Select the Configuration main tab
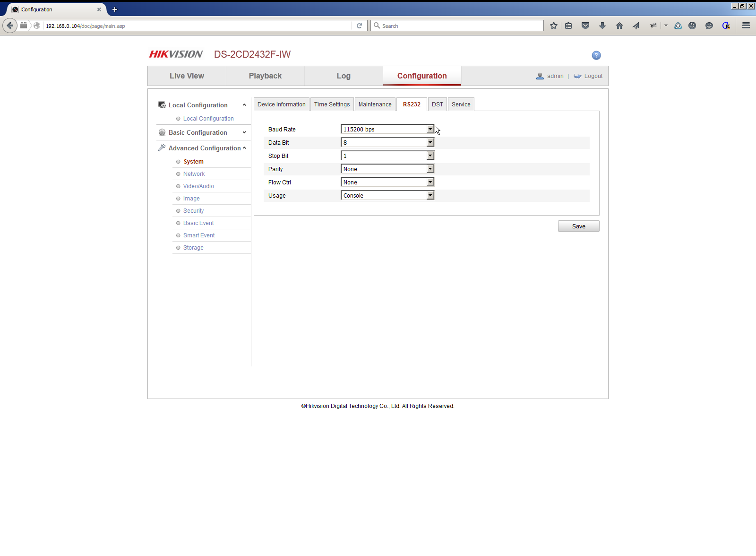756x556 pixels. tap(422, 76)
